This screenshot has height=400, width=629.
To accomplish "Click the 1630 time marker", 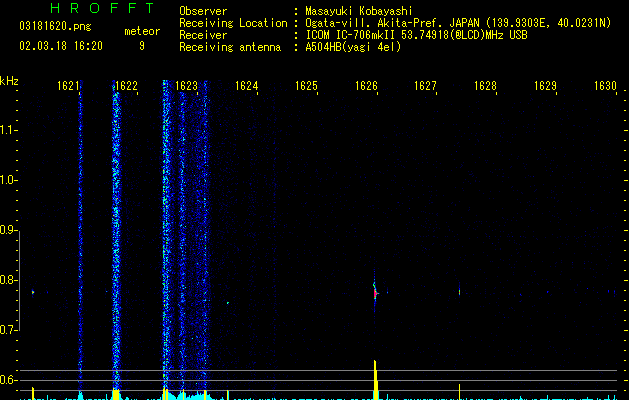I will (x=605, y=86).
